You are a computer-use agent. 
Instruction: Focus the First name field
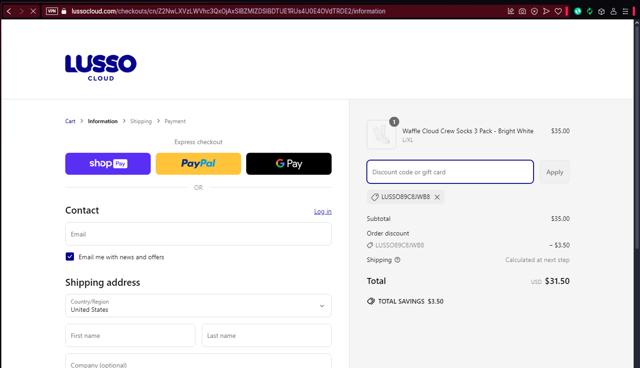pyautogui.click(x=130, y=335)
